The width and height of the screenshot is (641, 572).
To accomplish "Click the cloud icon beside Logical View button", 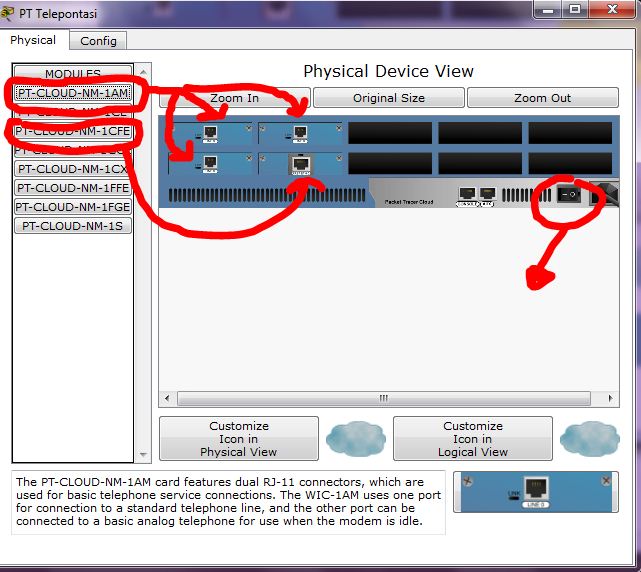I will (590, 439).
